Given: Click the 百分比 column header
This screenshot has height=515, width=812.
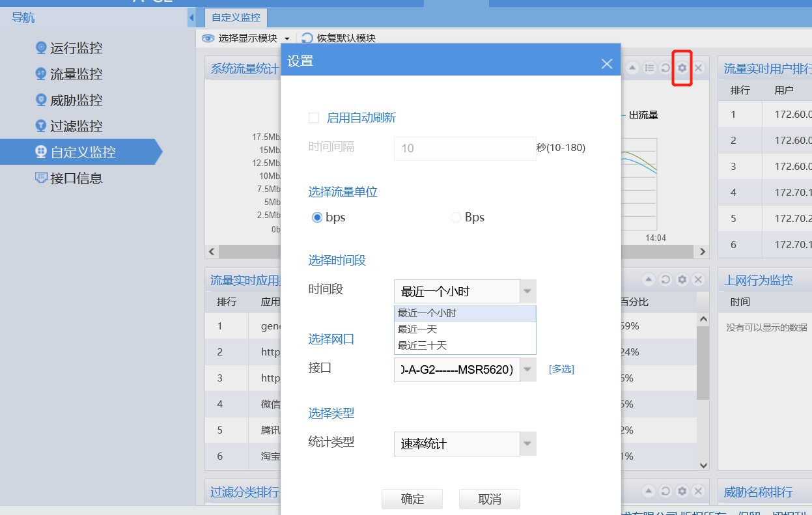Looking at the screenshot, I should coord(634,302).
